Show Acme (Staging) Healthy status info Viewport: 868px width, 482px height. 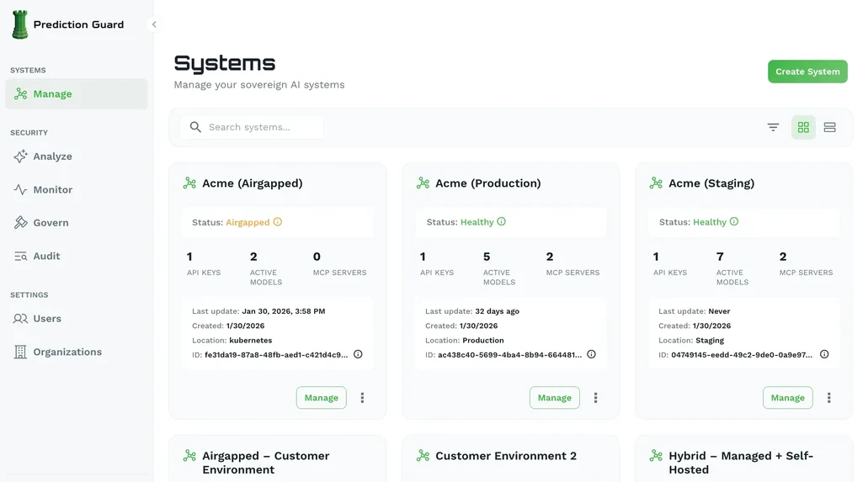(x=733, y=221)
